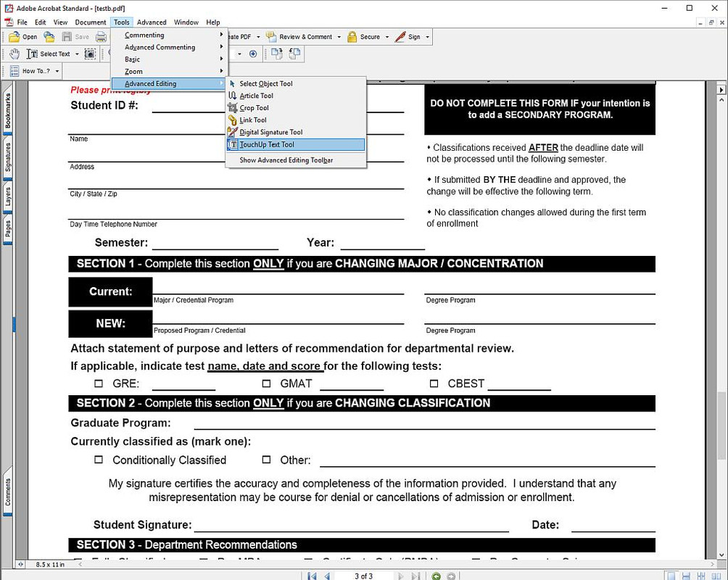Open the Window menu

click(186, 22)
